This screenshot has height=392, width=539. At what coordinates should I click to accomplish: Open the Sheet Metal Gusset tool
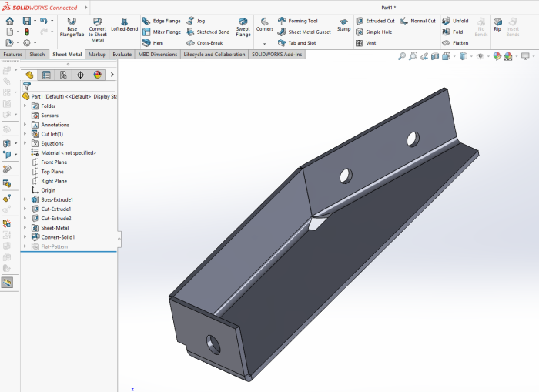[x=304, y=32]
